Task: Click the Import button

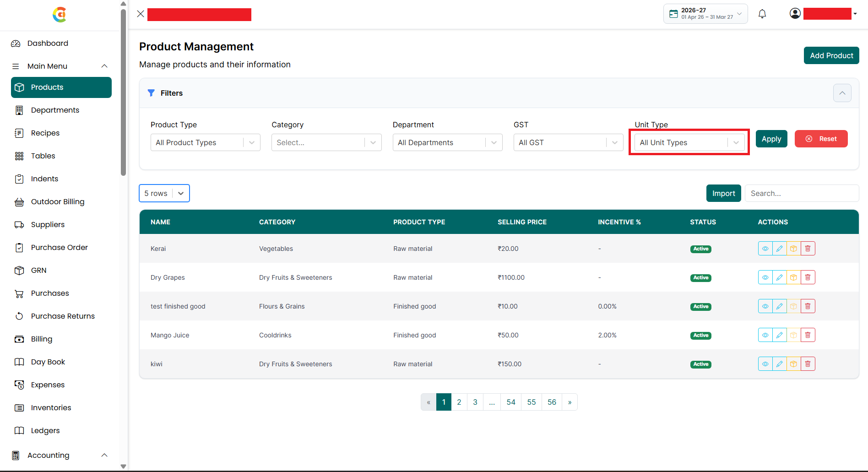Action: tap(723, 193)
